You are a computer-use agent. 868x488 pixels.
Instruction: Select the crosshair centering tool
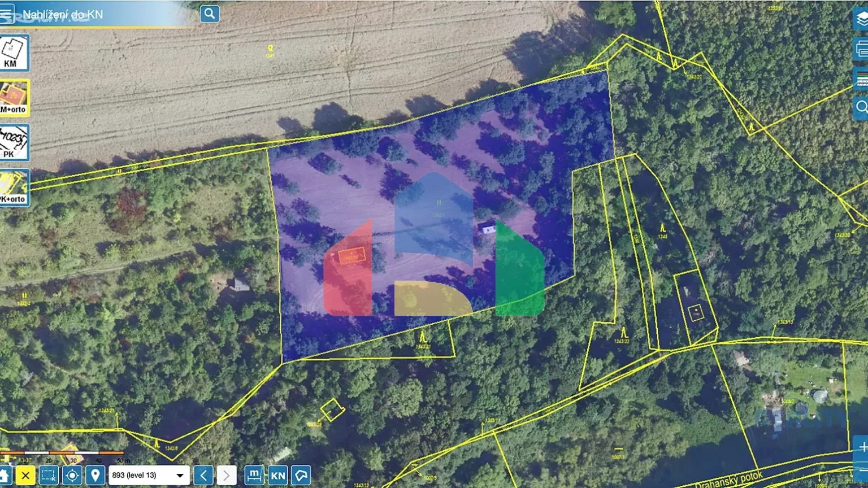pyautogui.click(x=72, y=475)
